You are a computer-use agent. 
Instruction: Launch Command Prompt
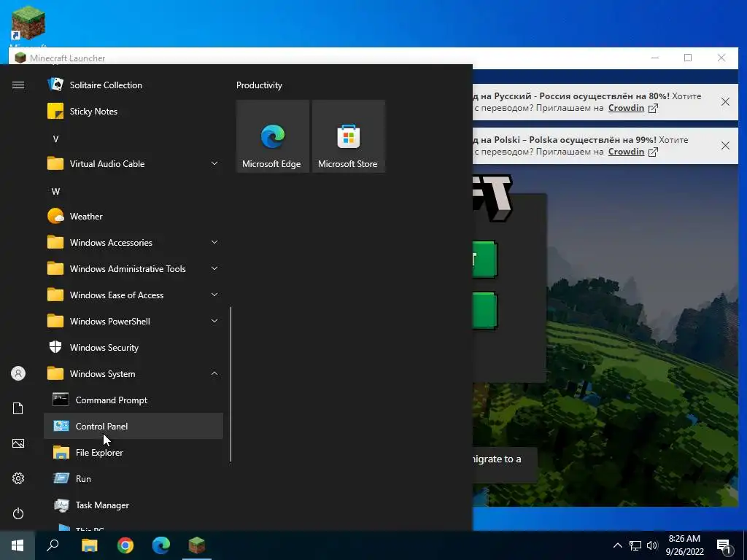click(x=133, y=400)
